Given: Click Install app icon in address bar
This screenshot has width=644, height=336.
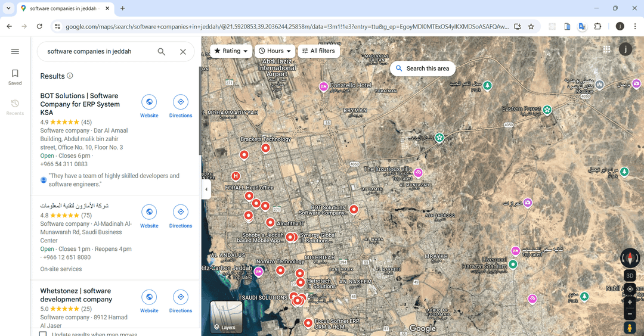Looking at the screenshot, I should [518, 27].
